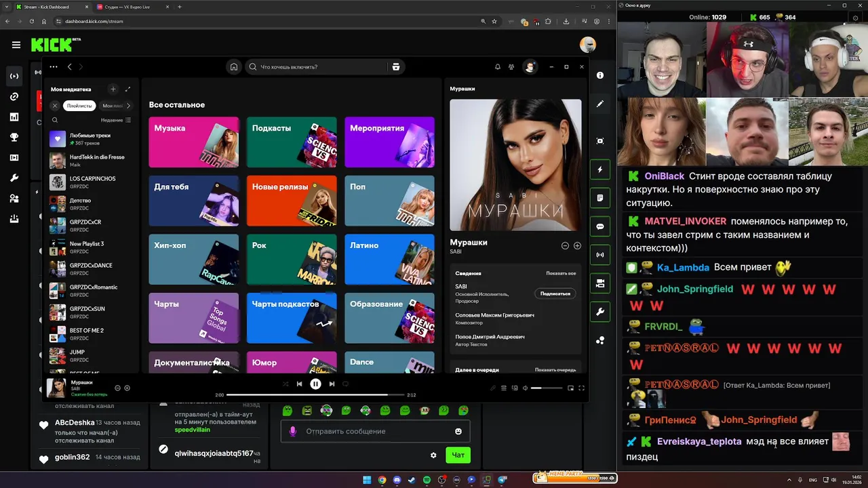
Task: Open the Недавние sort dropdown
Action: click(115, 120)
